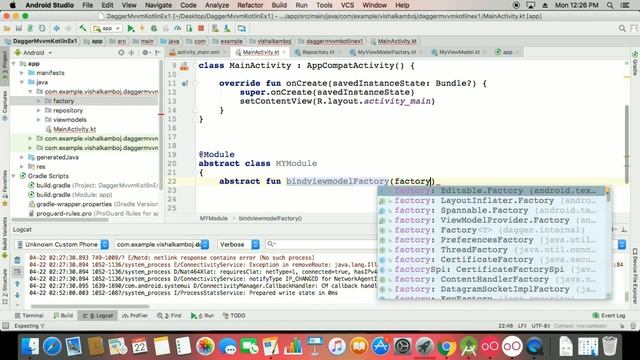The height and width of the screenshot is (360, 640).
Task: Toggle the Gradle side tool window
Action: [635, 63]
